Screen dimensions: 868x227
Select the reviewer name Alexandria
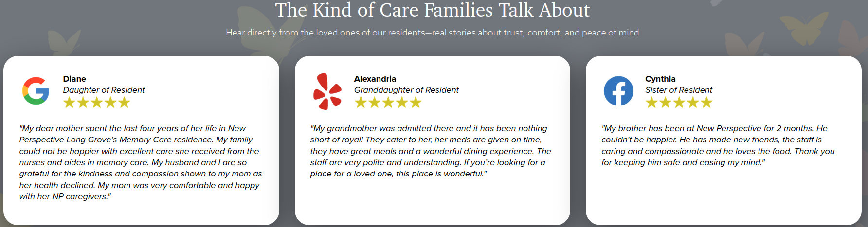[x=375, y=79]
